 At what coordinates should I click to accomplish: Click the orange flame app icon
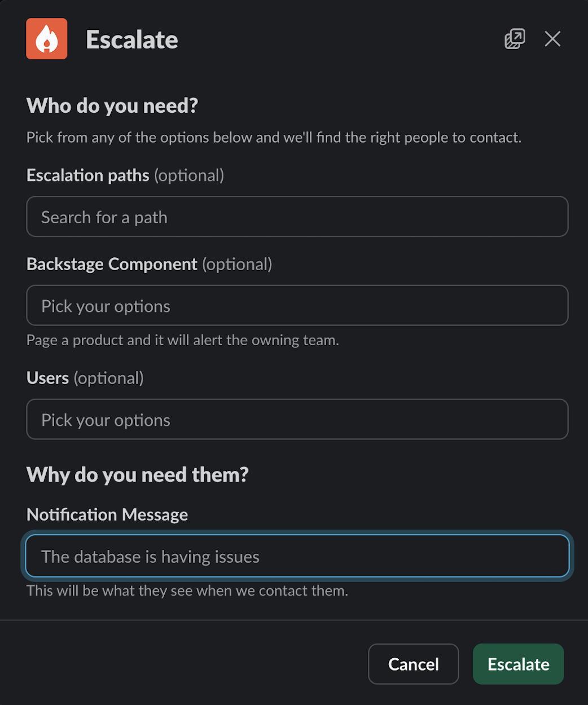[47, 39]
